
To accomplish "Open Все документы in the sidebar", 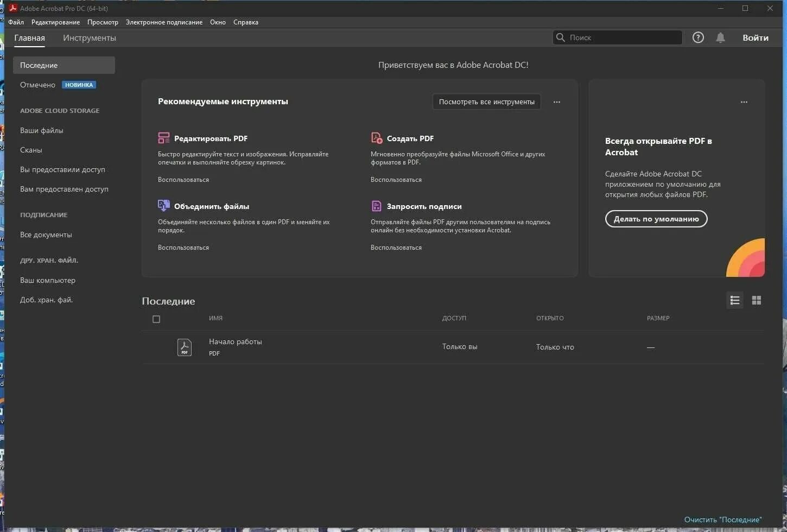I will click(46, 235).
